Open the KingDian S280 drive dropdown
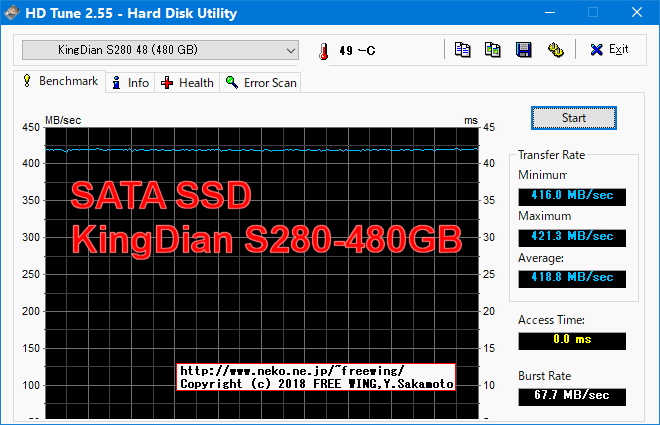Screen dimensions: 660x425 (x=160, y=50)
